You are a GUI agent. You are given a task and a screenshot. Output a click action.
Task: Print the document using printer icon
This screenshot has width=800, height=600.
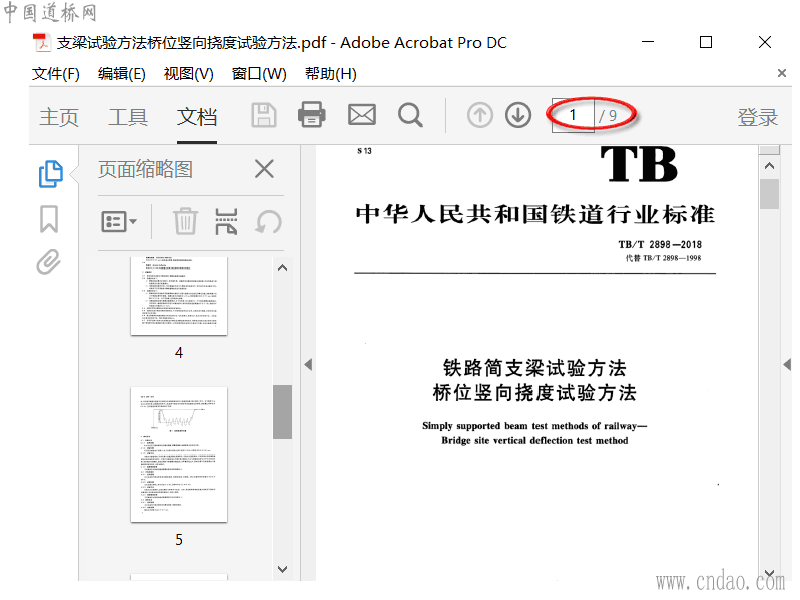click(x=312, y=114)
